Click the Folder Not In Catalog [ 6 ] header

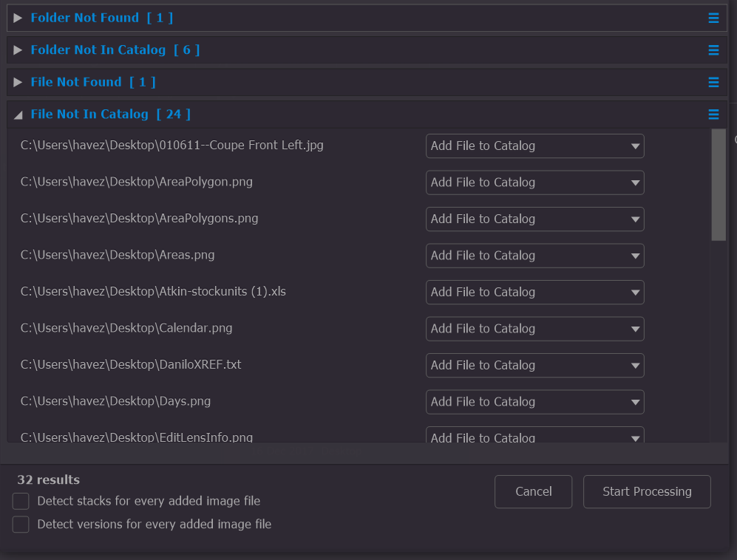pos(115,50)
